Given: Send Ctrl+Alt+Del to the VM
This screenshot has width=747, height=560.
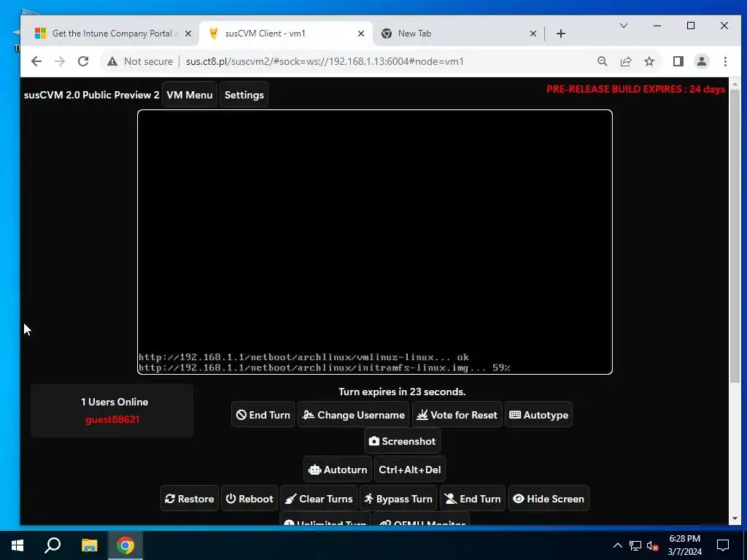Looking at the screenshot, I should tap(410, 470).
